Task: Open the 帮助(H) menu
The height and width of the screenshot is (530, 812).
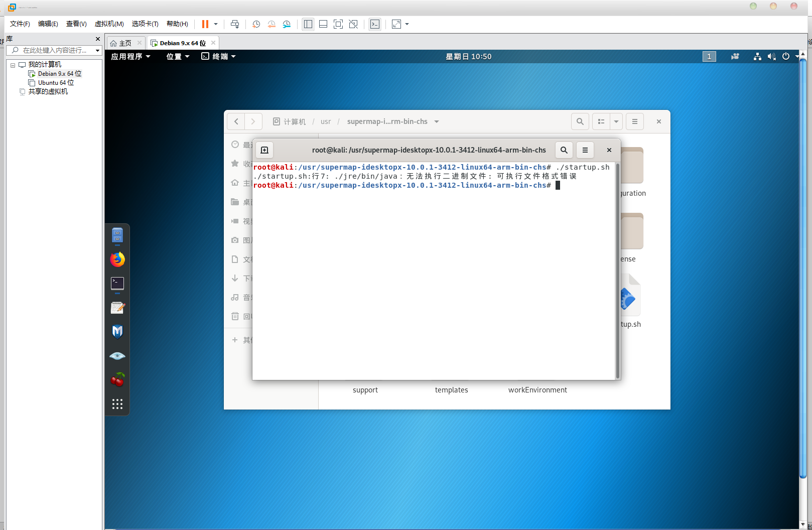Action: click(x=177, y=24)
